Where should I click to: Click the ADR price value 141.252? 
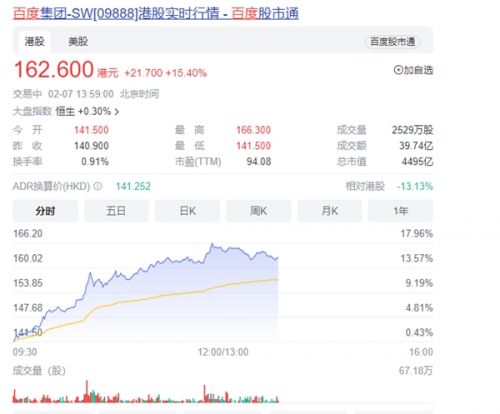133,186
